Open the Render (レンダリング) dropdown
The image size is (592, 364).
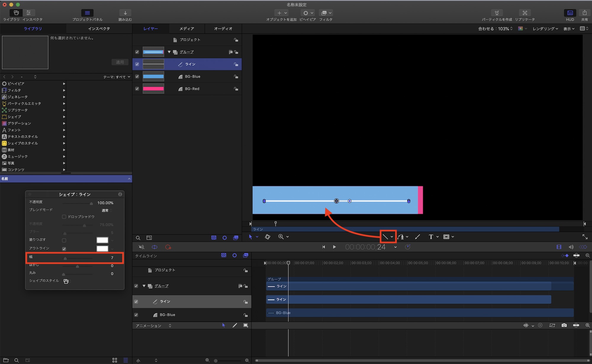point(545,29)
